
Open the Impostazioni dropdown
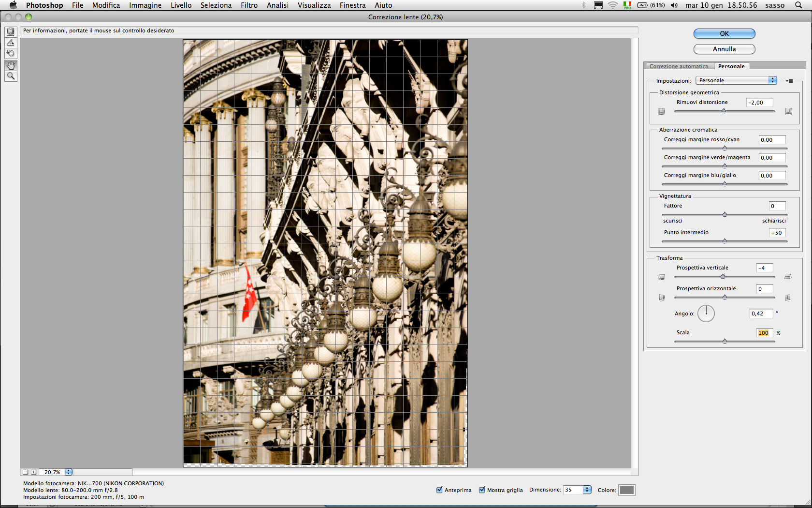736,80
